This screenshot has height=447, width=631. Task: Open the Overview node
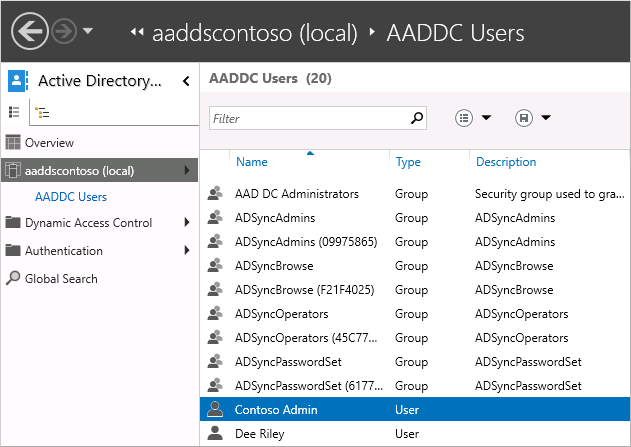(49, 143)
